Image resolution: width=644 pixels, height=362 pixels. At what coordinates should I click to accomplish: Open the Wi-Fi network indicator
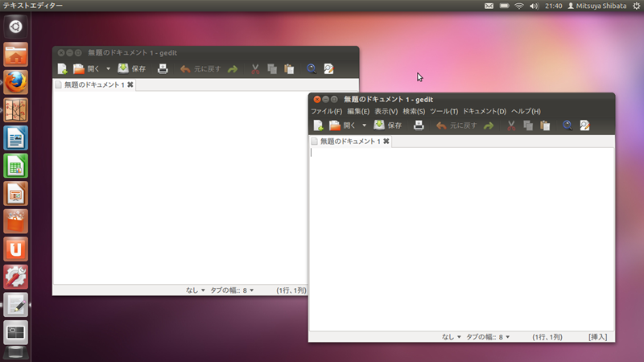(519, 6)
